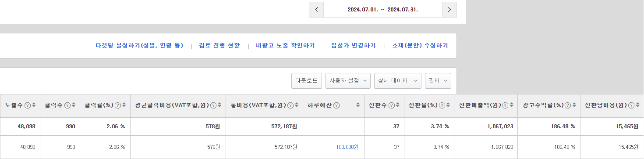Open help icon beside 전환매출액(원)
This screenshot has width=644, height=159.
click(x=505, y=105)
